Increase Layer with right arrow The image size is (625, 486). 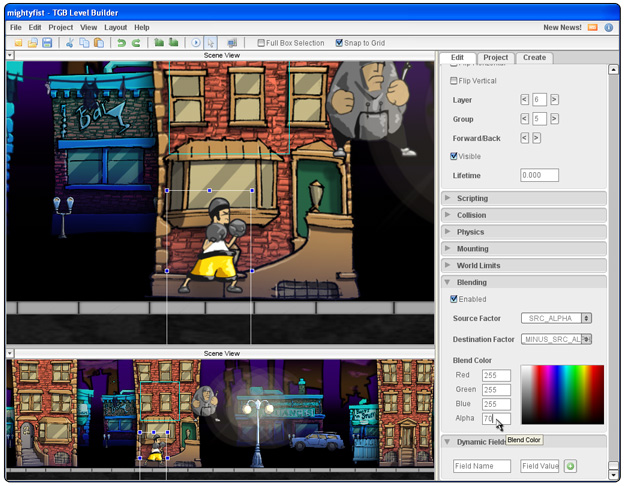tap(554, 99)
